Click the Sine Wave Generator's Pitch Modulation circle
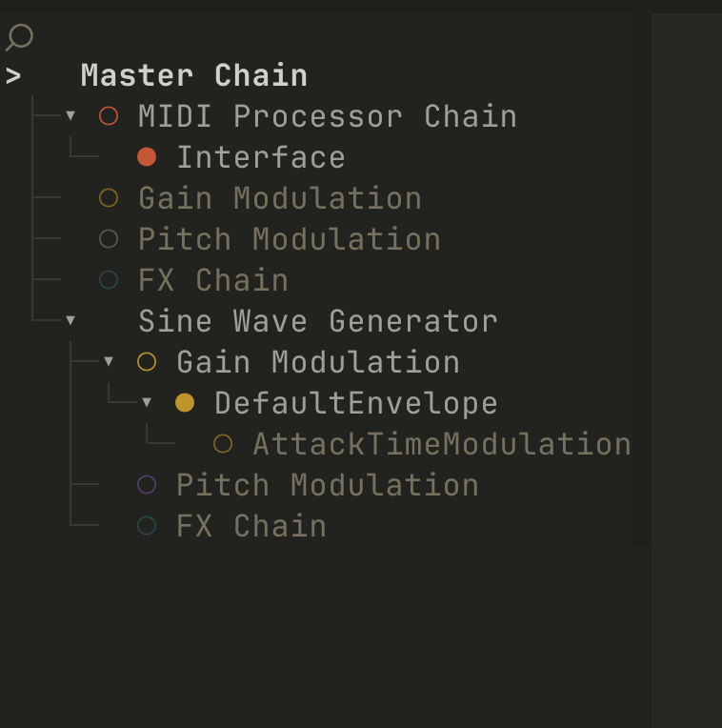Viewport: 722px width, 728px height. pos(147,485)
